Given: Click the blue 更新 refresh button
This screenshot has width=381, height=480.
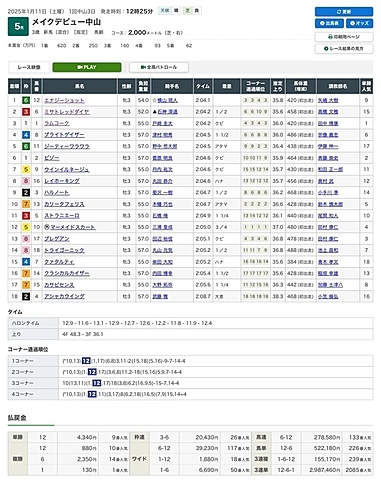Looking at the screenshot, I should pos(344,12).
